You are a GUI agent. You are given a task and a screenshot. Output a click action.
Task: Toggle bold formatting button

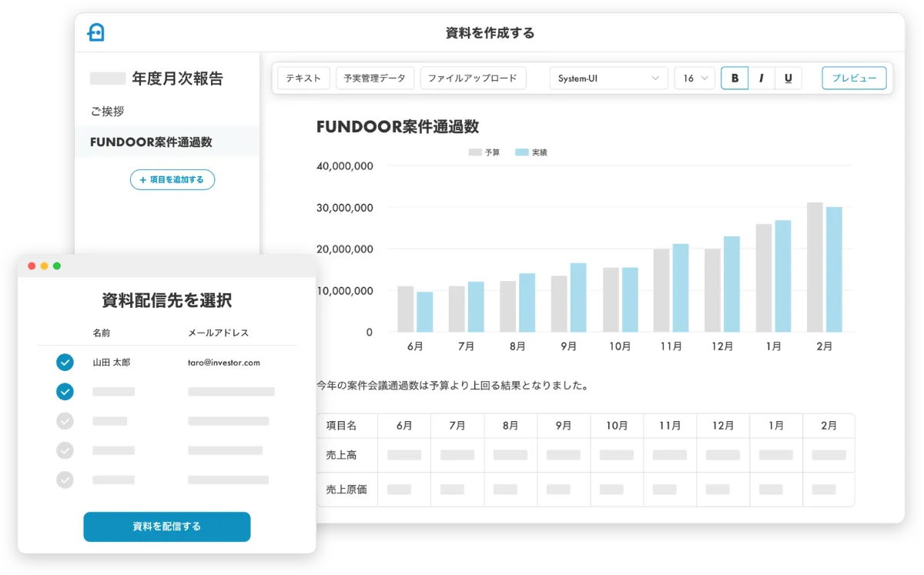(x=735, y=78)
